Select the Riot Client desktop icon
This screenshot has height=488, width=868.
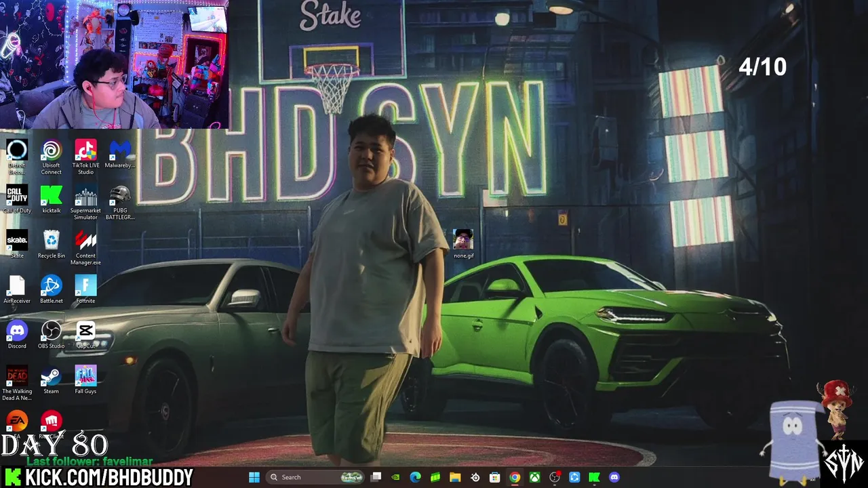51,422
